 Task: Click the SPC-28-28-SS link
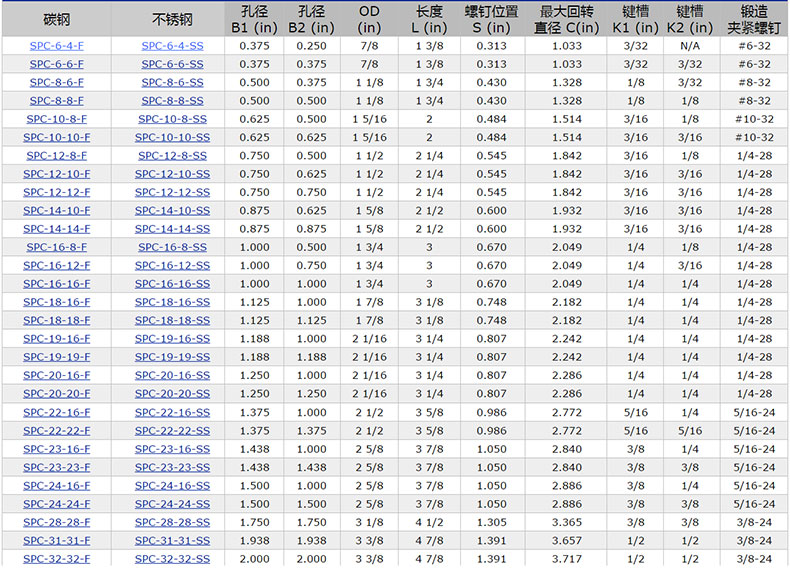(172, 522)
